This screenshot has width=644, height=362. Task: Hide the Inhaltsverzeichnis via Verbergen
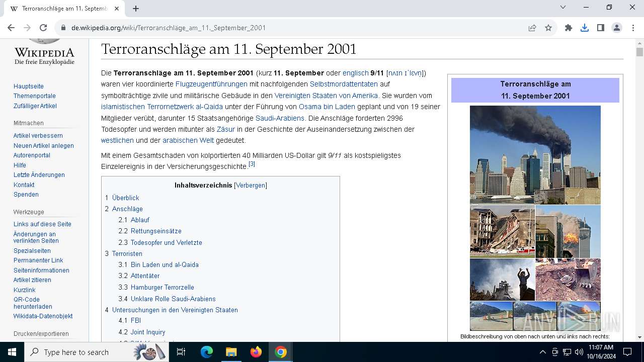click(x=251, y=186)
